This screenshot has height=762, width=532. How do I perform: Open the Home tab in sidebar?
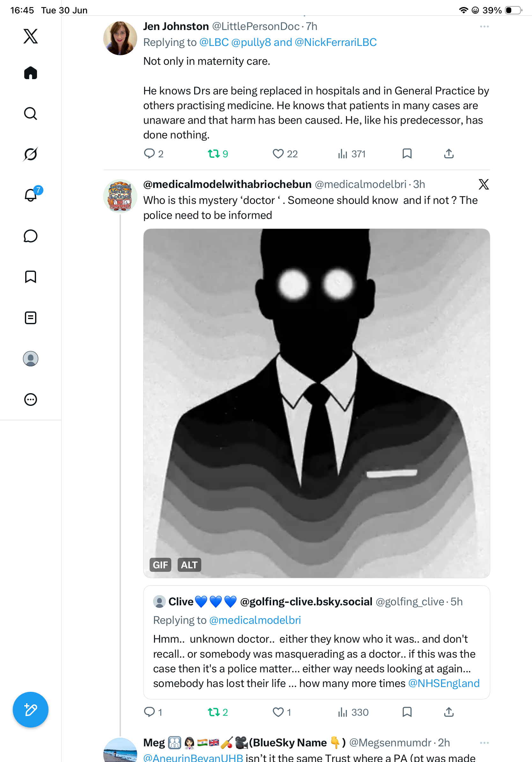[31, 73]
